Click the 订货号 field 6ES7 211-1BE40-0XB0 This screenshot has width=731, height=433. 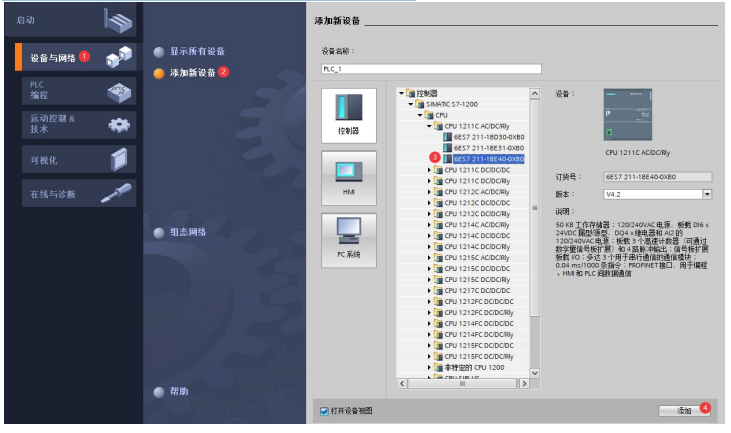pos(657,177)
